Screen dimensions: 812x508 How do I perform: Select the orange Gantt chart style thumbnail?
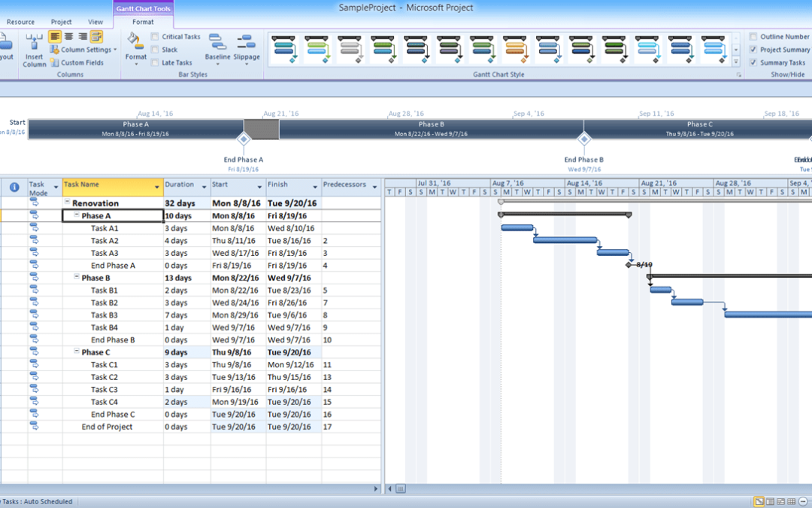516,49
